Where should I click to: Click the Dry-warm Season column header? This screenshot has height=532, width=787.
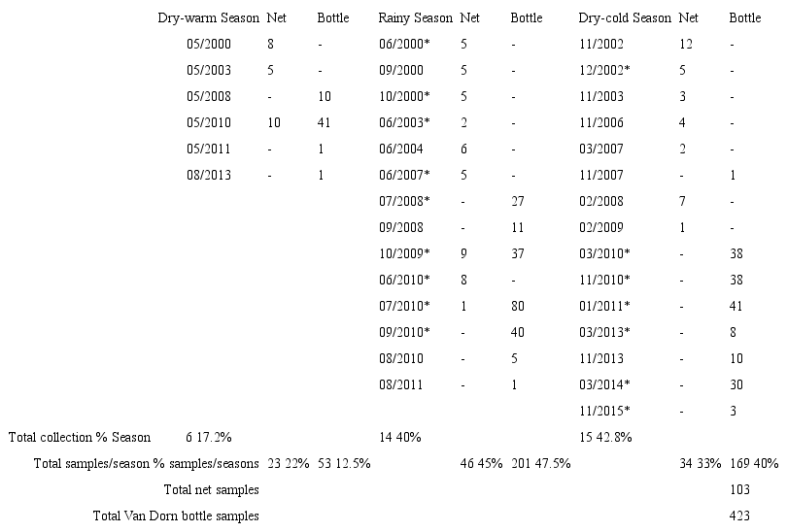[209, 18]
